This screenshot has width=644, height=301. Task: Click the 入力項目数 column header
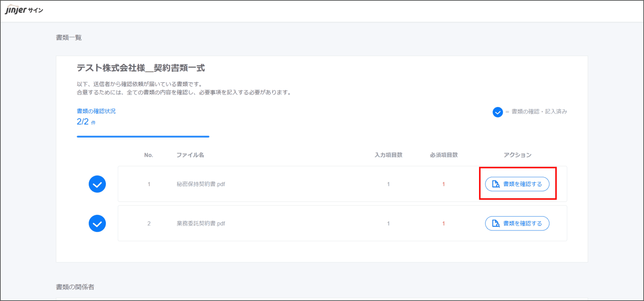[x=388, y=155]
